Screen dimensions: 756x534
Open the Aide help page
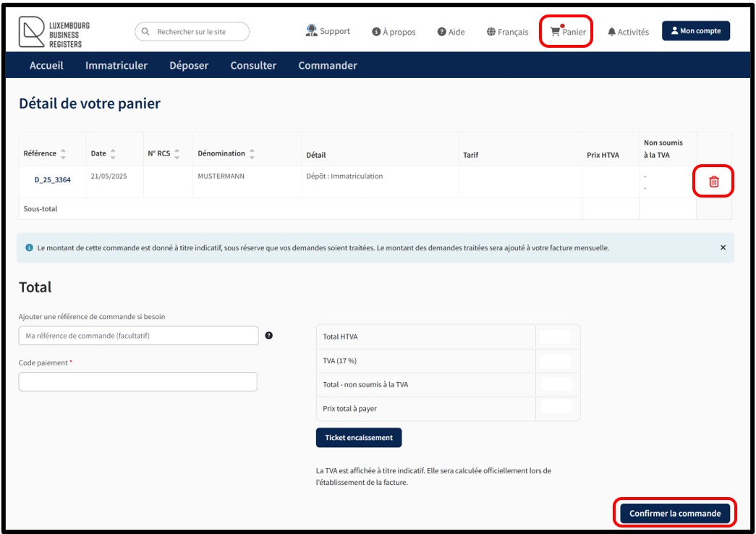click(x=451, y=32)
